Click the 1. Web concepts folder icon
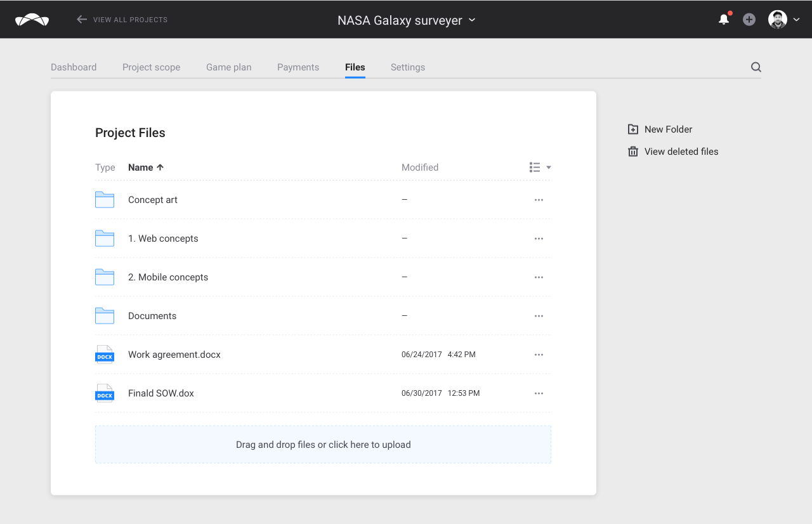Image resolution: width=812 pixels, height=524 pixels. click(105, 239)
